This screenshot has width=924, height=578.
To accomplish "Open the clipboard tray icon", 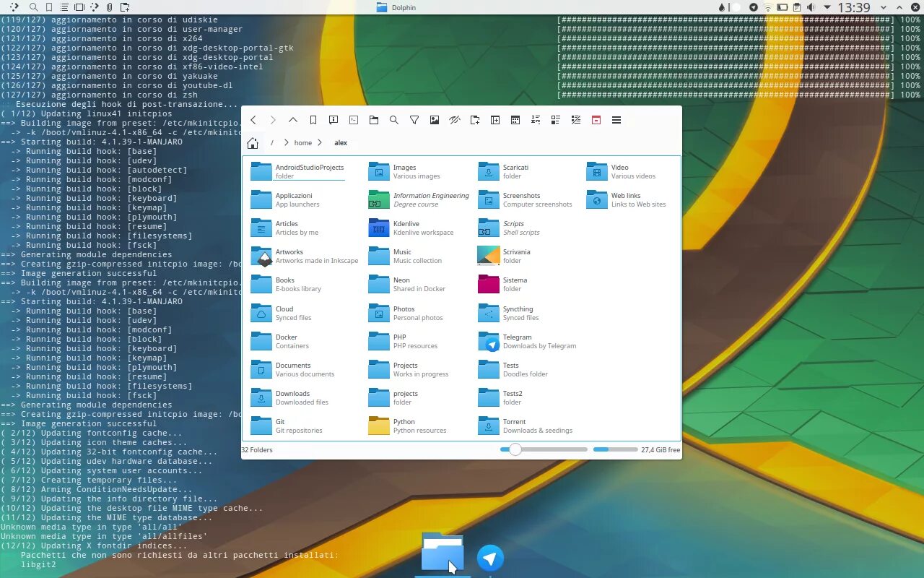I will pyautogui.click(x=796, y=7).
